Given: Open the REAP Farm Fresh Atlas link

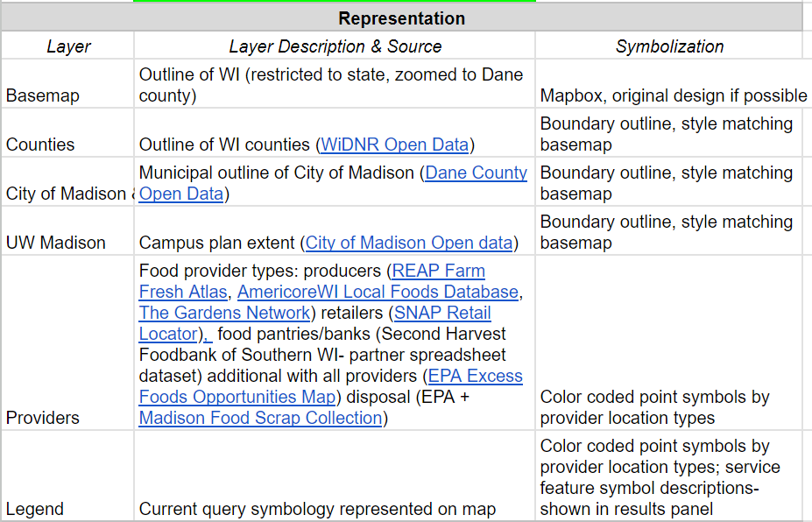Looking at the screenshot, I should (438, 271).
